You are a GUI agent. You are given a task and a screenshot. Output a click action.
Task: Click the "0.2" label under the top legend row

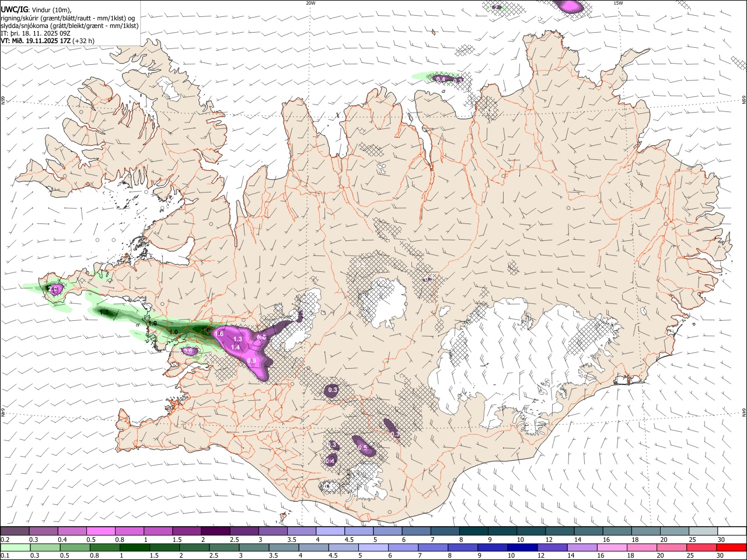tap(5, 540)
